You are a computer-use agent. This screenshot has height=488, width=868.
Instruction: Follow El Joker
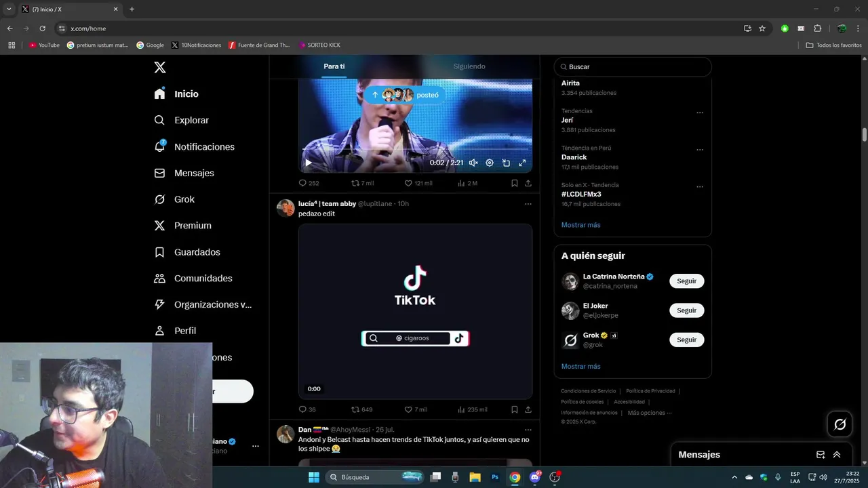tap(686, 310)
